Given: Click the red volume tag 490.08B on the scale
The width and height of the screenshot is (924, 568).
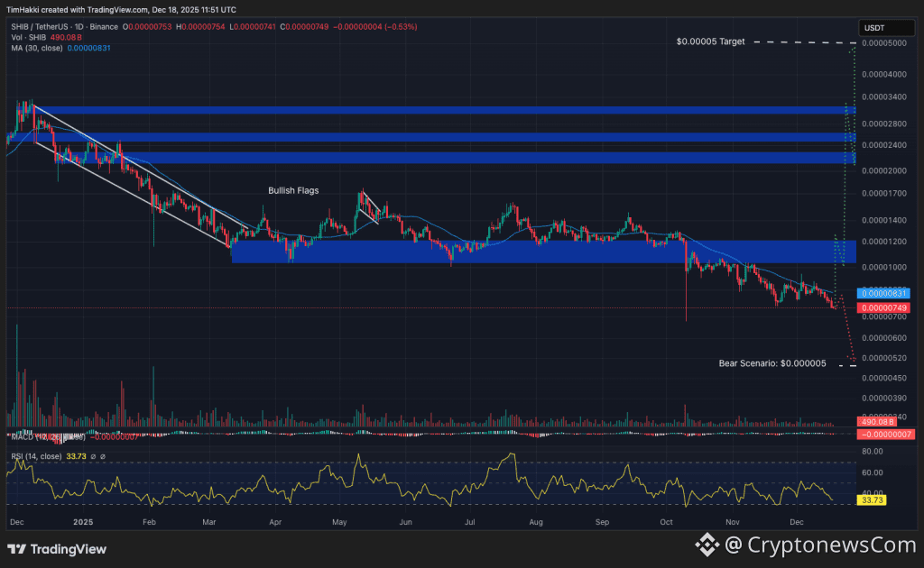Looking at the screenshot, I should point(877,421).
